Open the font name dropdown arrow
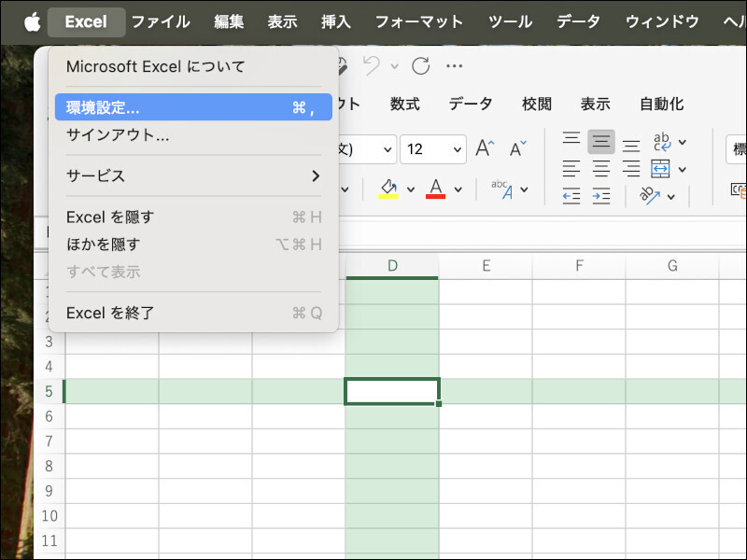 coord(388,149)
